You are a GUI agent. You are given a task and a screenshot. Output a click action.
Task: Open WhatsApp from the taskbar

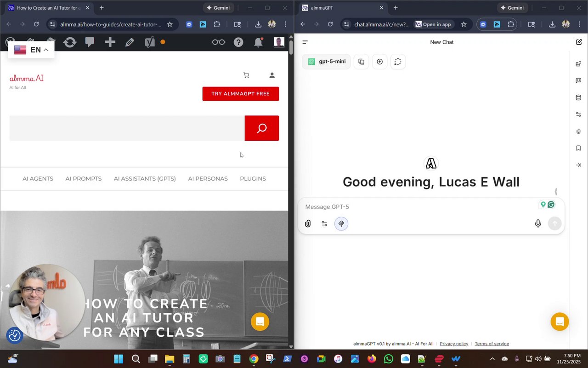click(x=389, y=359)
